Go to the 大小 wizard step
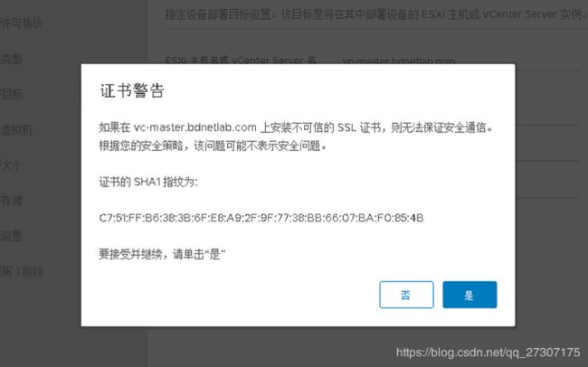588x367 pixels. point(11,165)
